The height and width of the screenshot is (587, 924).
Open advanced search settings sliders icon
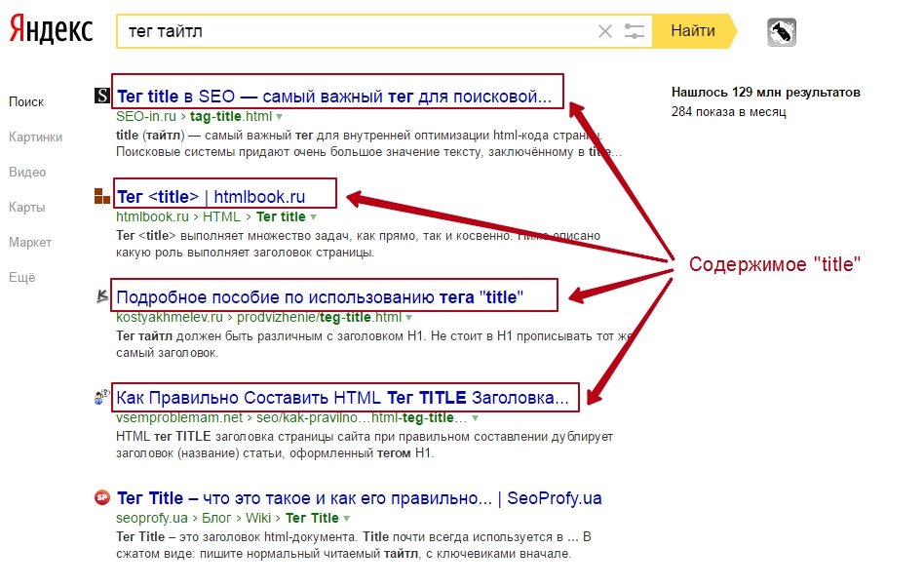[635, 31]
